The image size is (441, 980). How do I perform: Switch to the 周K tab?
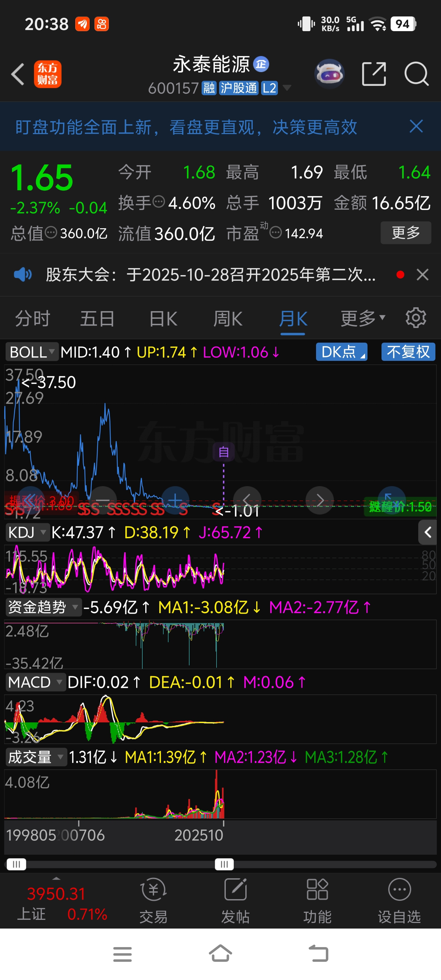[228, 318]
